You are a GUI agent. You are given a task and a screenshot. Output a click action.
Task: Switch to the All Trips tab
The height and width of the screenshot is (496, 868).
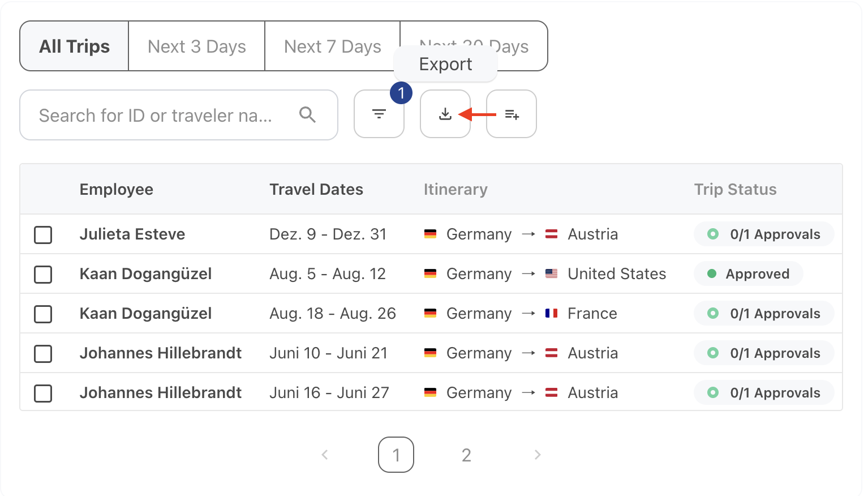click(74, 46)
